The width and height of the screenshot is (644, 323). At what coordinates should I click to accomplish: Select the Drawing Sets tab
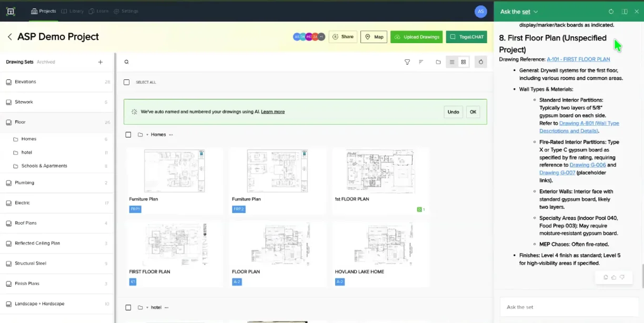[x=19, y=62]
